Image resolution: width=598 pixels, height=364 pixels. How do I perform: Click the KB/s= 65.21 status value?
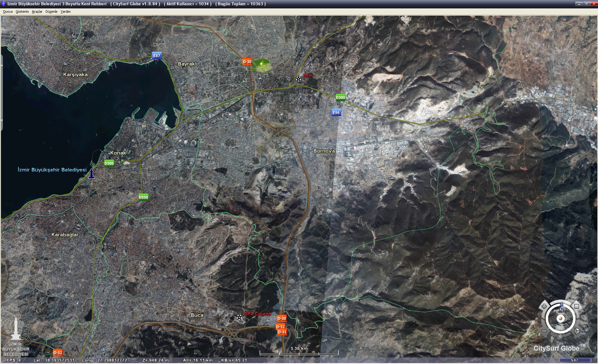coord(234,360)
